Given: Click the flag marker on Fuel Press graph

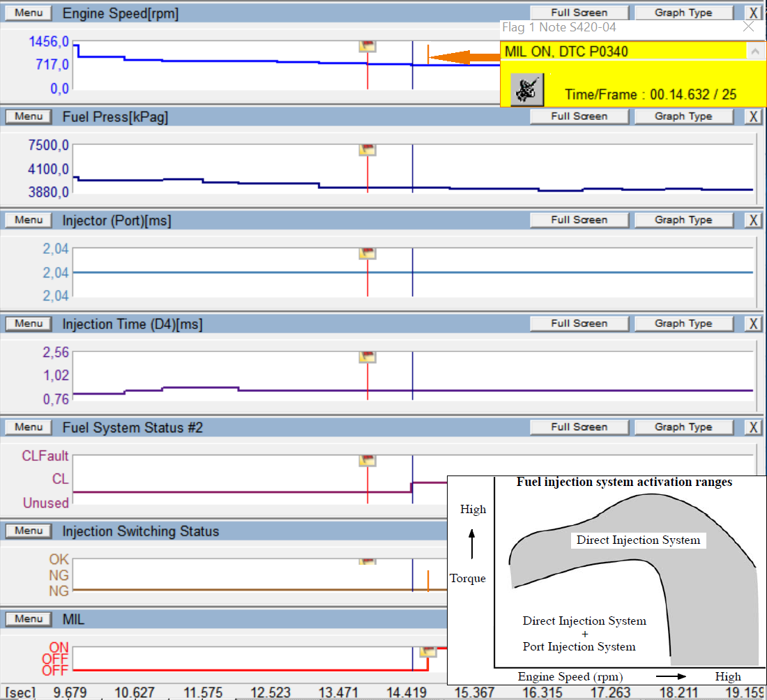Looking at the screenshot, I should tap(367, 149).
